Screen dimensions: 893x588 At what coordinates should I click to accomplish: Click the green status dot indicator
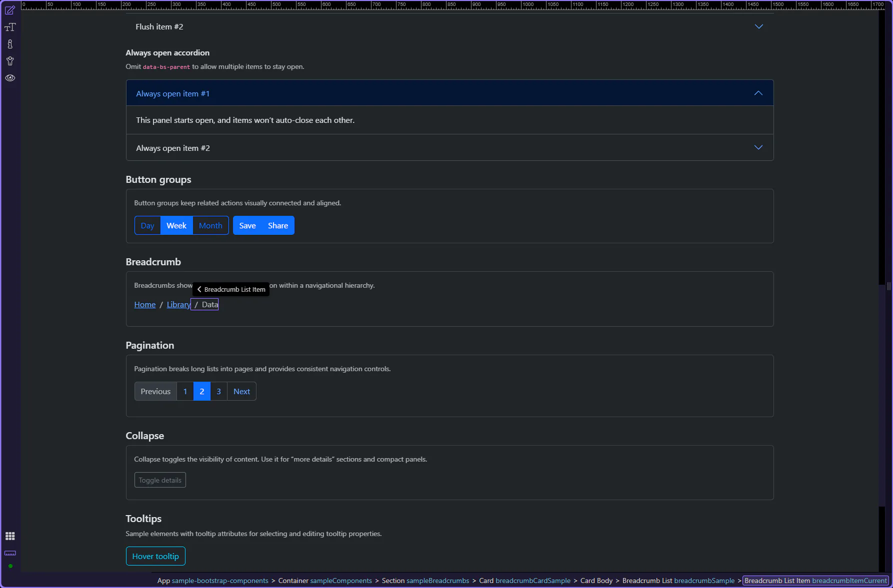[x=10, y=566]
